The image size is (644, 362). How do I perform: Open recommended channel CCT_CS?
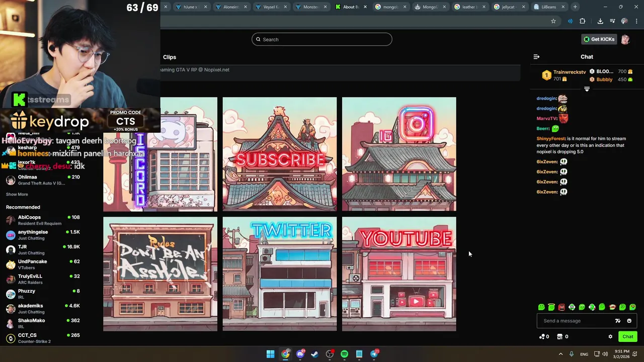tap(43, 338)
